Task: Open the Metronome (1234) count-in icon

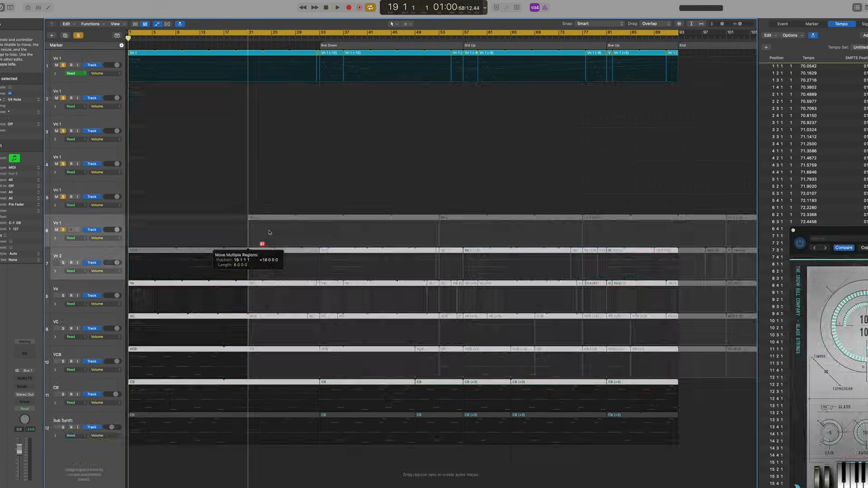Action: click(x=535, y=7)
